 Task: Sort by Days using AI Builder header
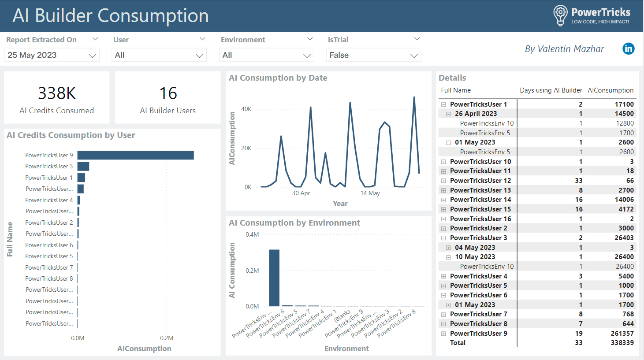pos(551,90)
